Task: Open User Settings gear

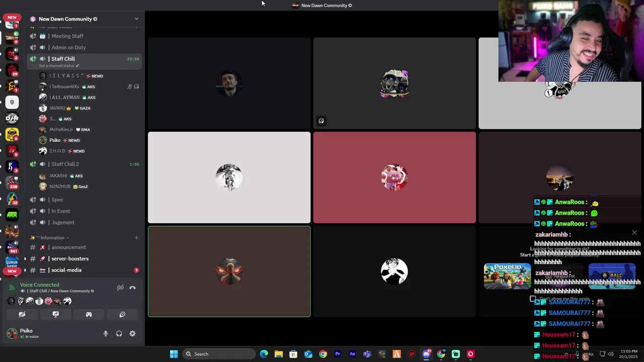Action: coord(132,333)
